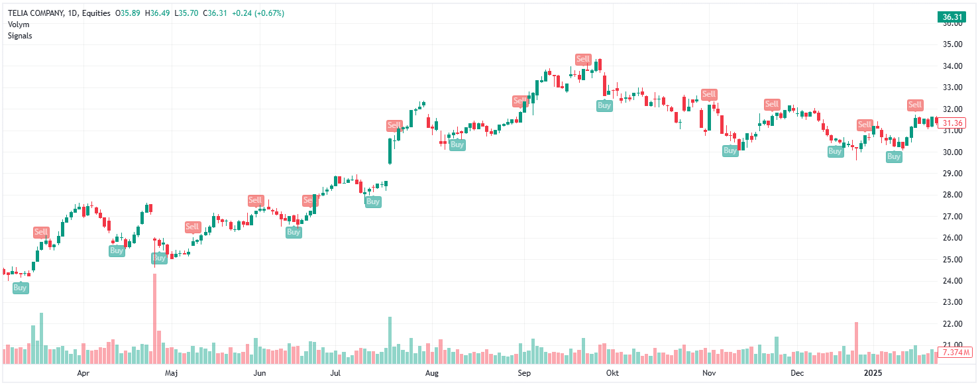Click the Buy signal in early October
The image size is (980, 387).
(x=604, y=105)
